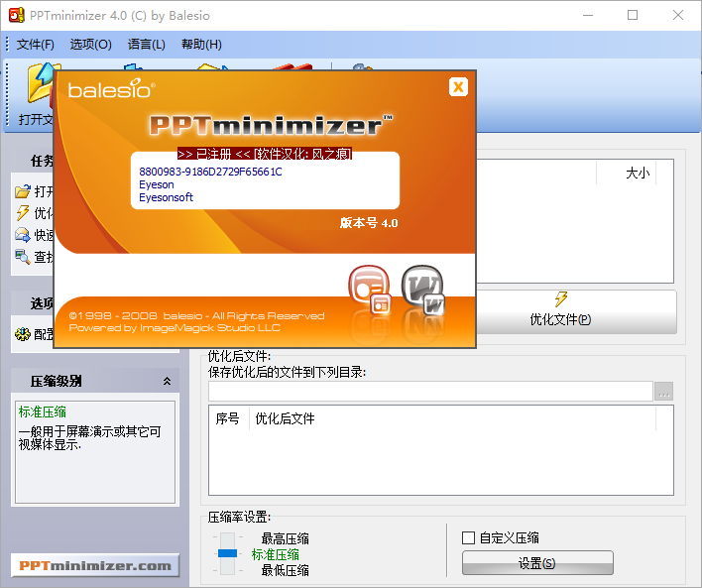Open the 文件(F) menu
Screen dimensions: 702x588
(x=36, y=45)
